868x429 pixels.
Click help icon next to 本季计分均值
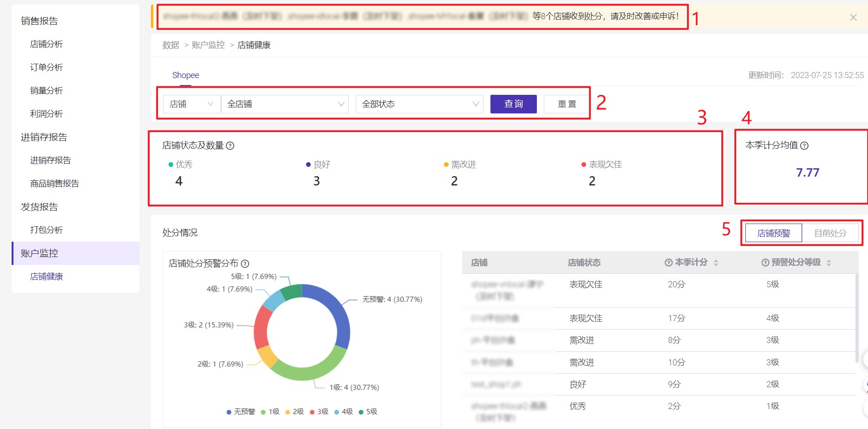(x=804, y=146)
